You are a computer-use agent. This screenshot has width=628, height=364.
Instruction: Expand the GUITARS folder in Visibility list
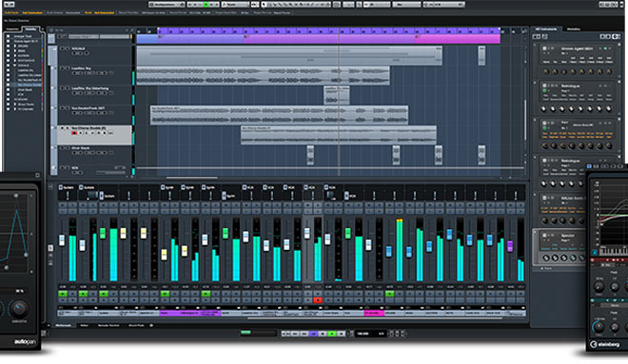pyautogui.click(x=15, y=56)
